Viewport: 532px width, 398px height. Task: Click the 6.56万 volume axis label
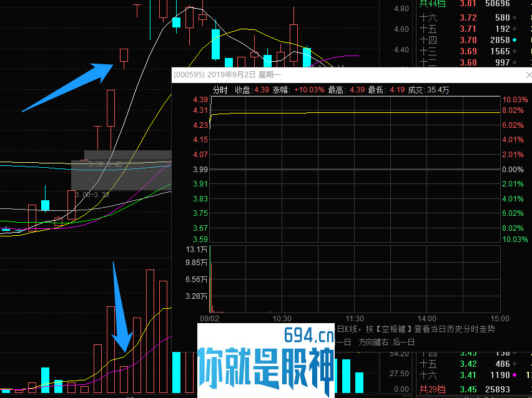coord(197,279)
